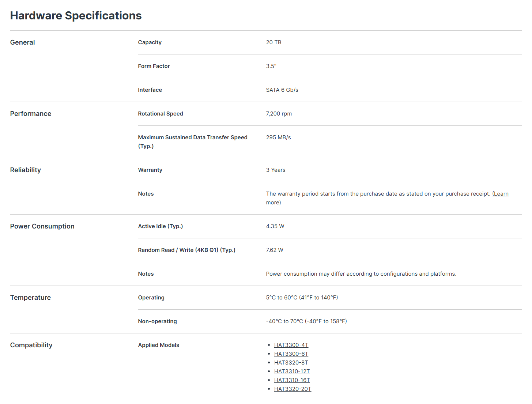Click the SATA 6 Gb/s interface value
532x404 pixels.
pos(282,90)
